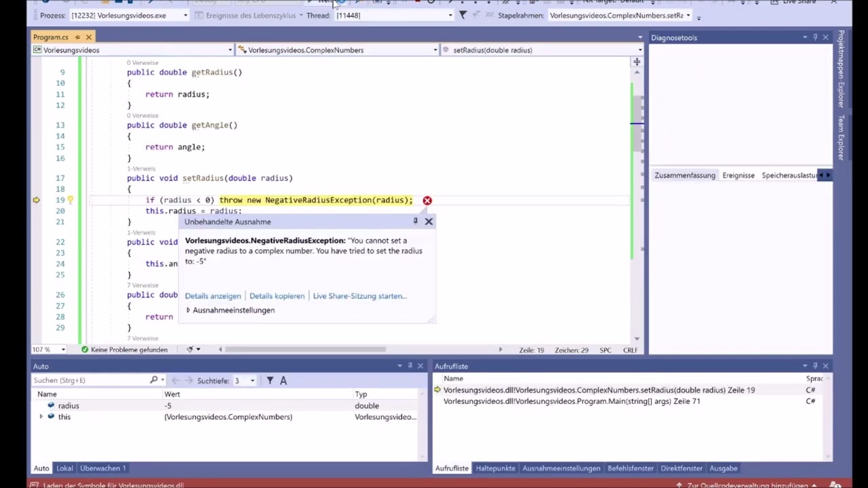Open the Suchtiefe depth dropdown
868x488 pixels.
(x=252, y=381)
